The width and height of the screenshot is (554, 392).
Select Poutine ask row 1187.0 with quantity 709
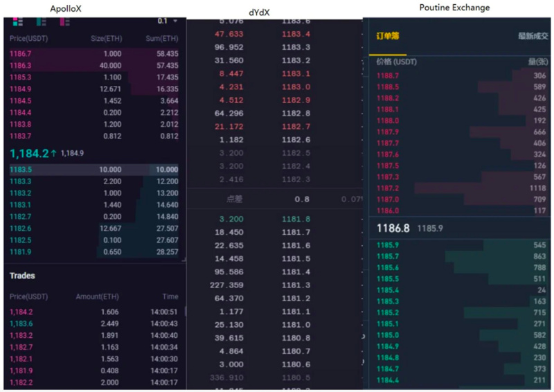click(x=461, y=199)
